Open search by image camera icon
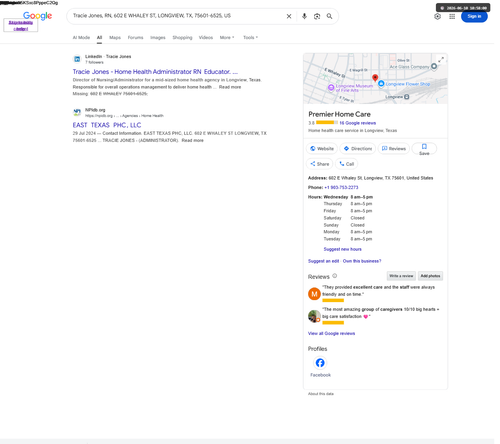Viewport: 500px width, 444px height. point(317,16)
